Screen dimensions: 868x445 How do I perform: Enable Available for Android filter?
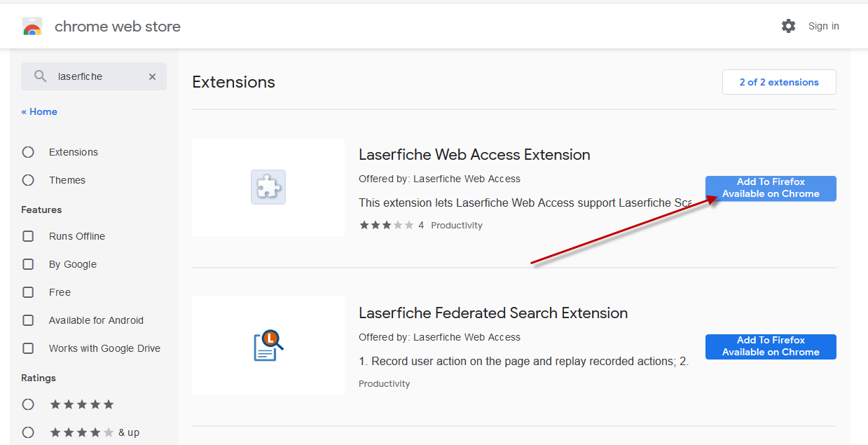[x=28, y=320]
